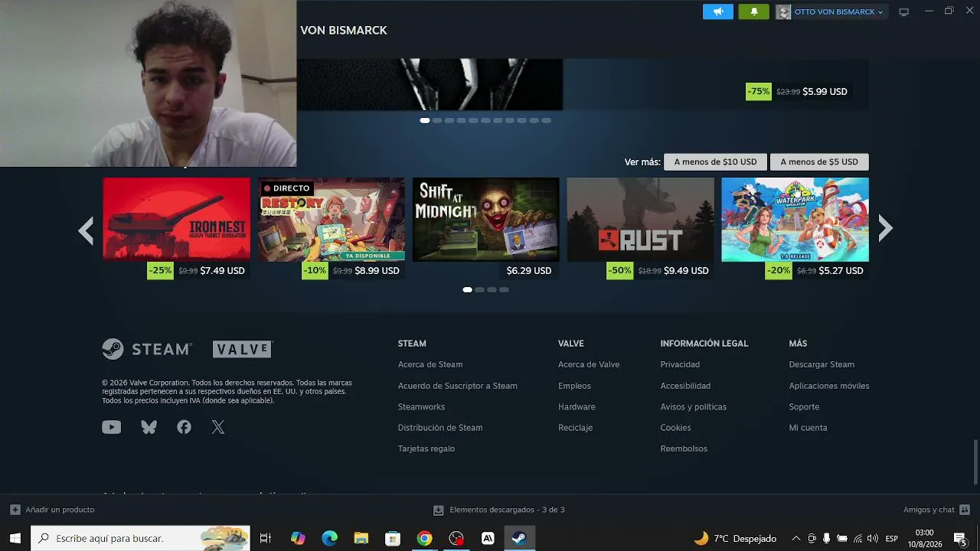Open the Waterpark Simulator game thumbnail
Image resolution: width=980 pixels, height=551 pixels.
tap(795, 220)
